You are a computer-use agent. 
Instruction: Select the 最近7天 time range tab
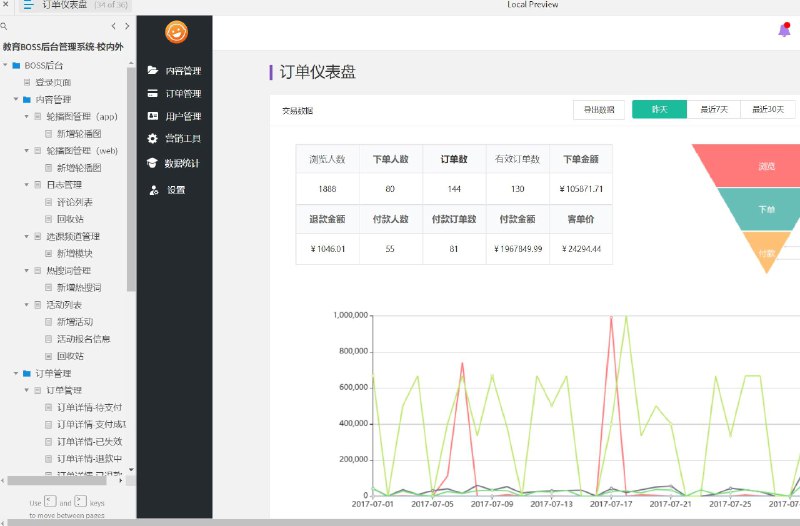point(714,110)
